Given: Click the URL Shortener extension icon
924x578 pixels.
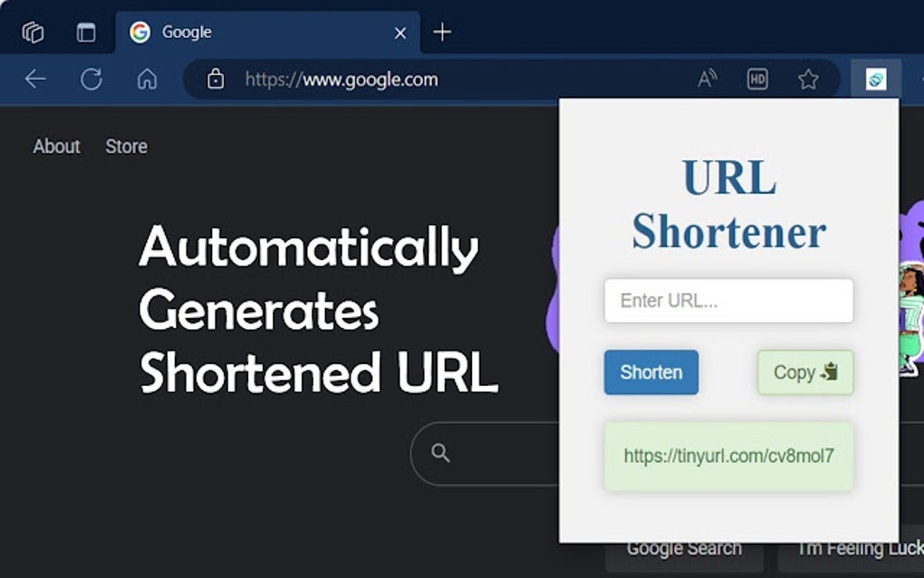Looking at the screenshot, I should click(x=874, y=79).
